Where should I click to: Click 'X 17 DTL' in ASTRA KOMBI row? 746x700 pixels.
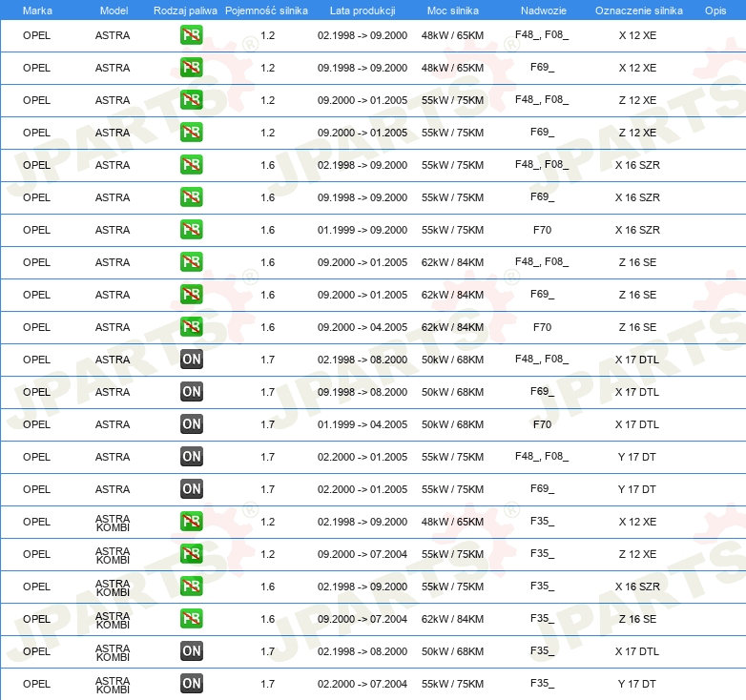coord(637,651)
